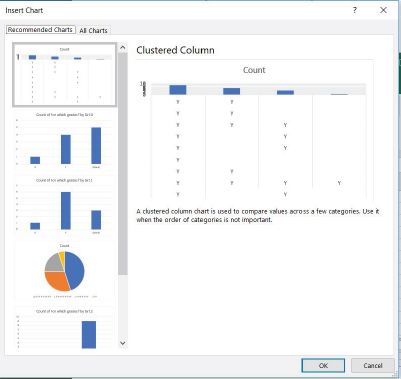Open dialog help question mark
This screenshot has width=401, height=379.
click(x=355, y=10)
